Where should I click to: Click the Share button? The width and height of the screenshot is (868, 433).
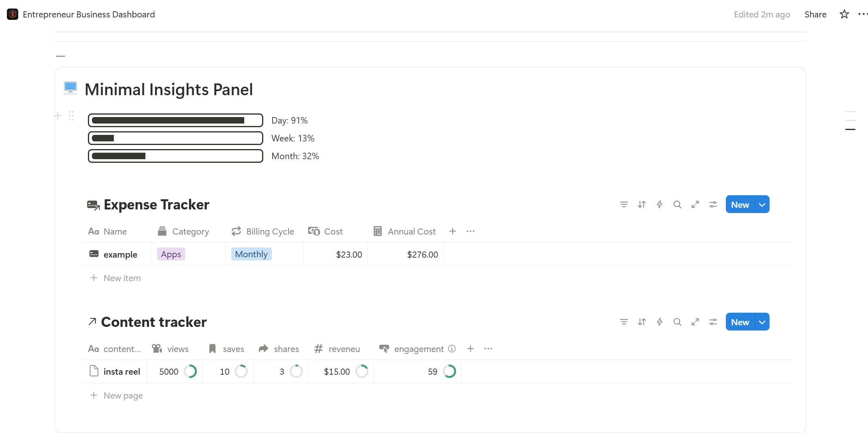[x=815, y=14]
